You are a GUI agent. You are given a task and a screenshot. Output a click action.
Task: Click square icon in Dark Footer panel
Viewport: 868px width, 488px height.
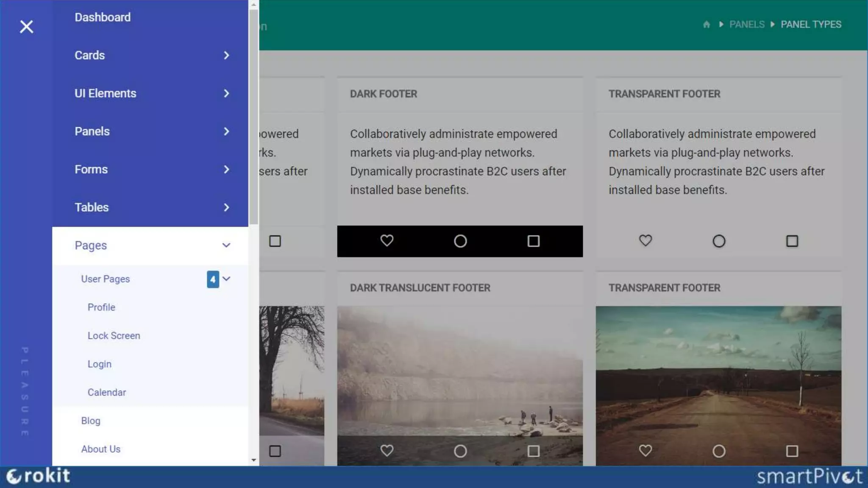(x=533, y=241)
